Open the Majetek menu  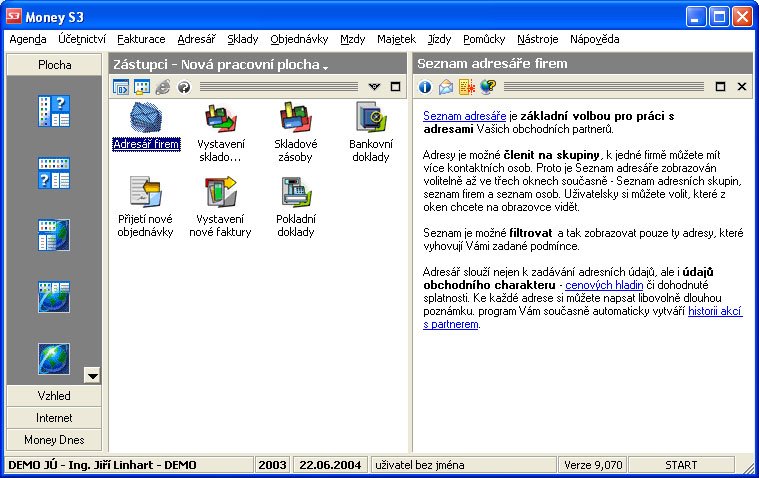[396, 39]
